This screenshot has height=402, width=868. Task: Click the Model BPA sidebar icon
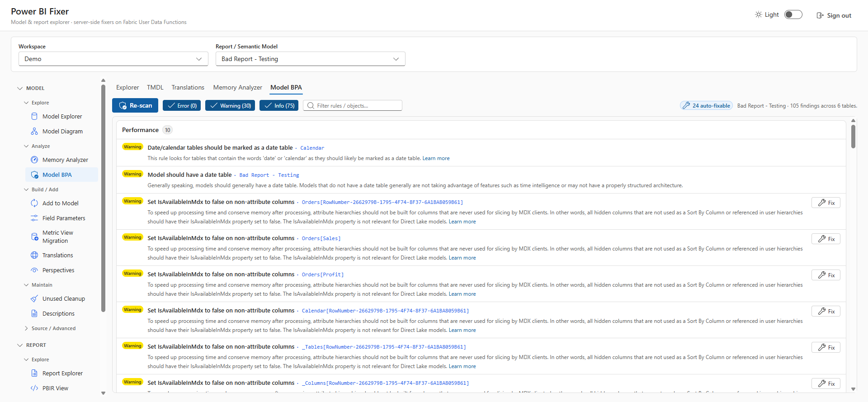click(x=34, y=175)
